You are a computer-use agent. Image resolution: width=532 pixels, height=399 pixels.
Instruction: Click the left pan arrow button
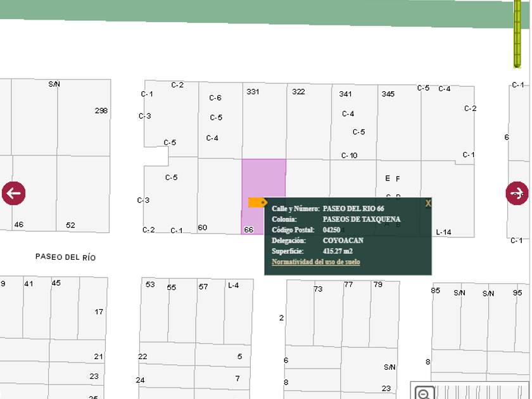[13, 193]
